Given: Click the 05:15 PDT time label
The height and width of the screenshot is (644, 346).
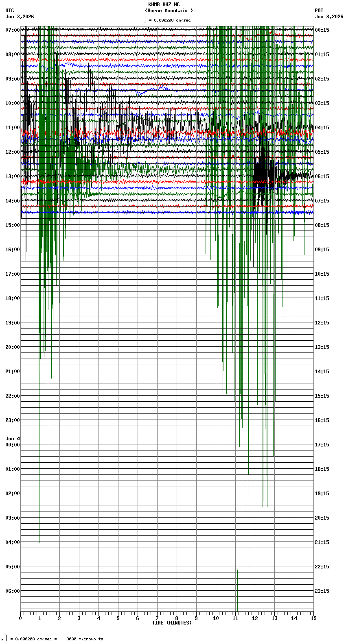Looking at the screenshot, I should pos(322,152).
